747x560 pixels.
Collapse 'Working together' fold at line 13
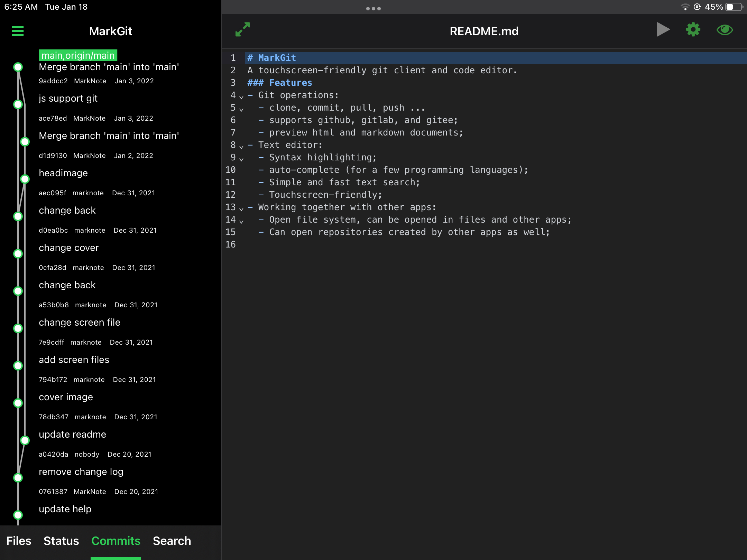point(241,209)
